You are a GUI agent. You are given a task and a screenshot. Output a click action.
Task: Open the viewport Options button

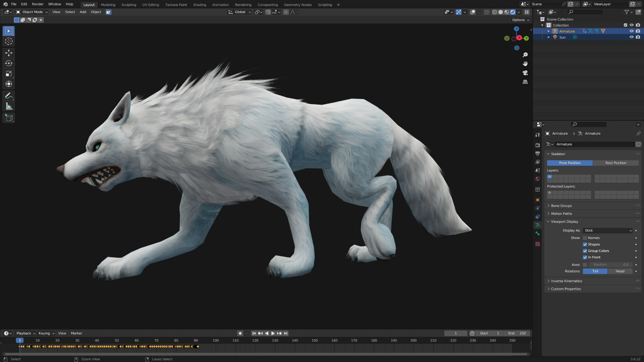click(x=521, y=20)
